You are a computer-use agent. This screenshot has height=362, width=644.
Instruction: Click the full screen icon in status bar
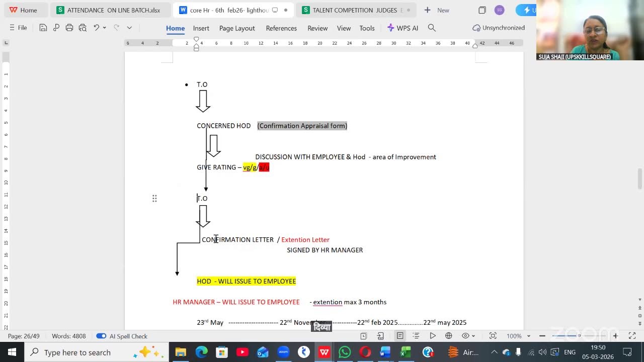(632, 336)
